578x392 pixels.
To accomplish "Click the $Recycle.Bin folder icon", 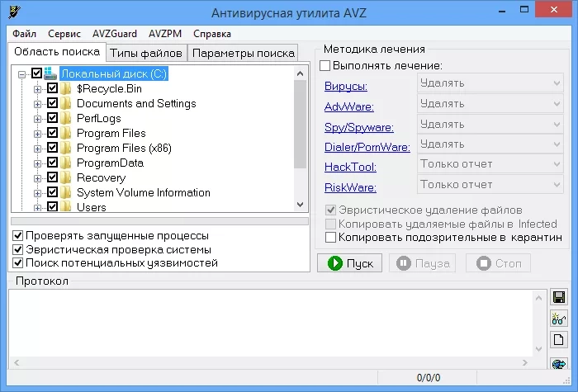I will 65,88.
